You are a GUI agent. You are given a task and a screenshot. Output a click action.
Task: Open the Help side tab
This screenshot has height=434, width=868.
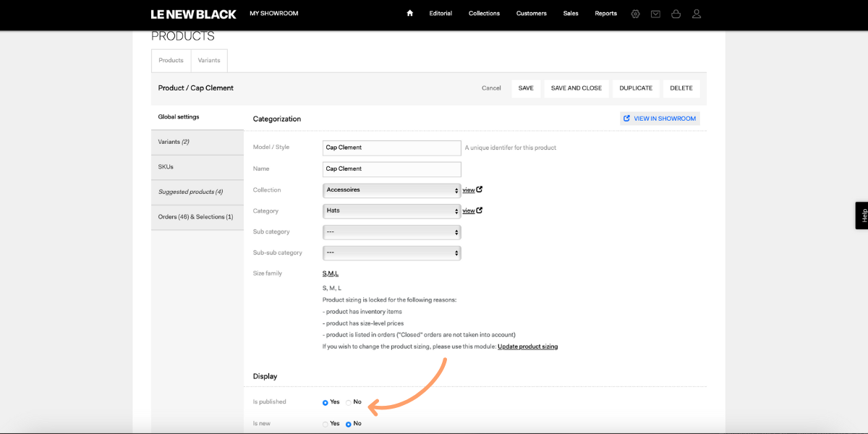[861, 216]
